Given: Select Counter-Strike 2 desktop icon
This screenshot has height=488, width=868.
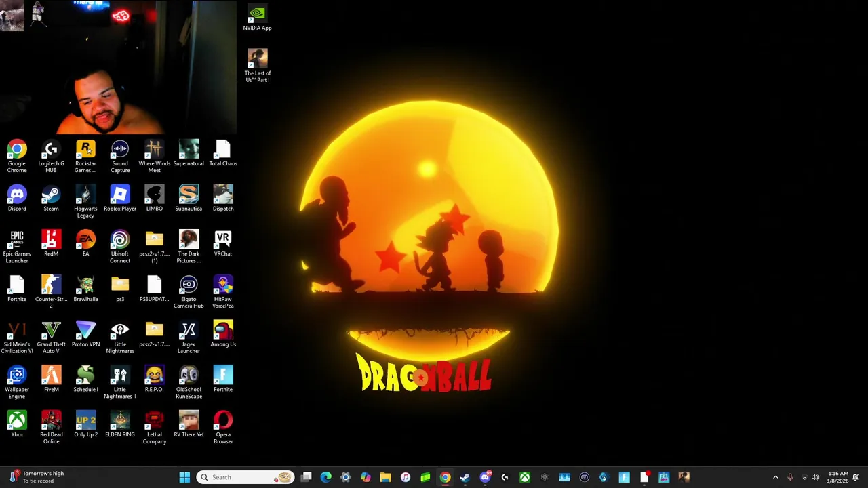Looking at the screenshot, I should [x=51, y=292].
